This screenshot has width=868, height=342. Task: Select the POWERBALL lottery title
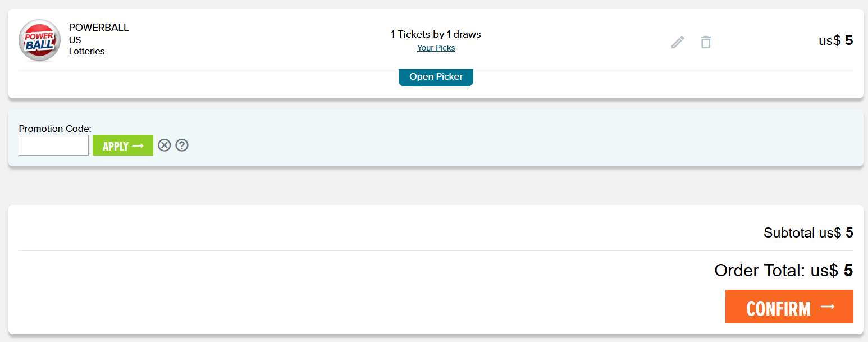[99, 28]
